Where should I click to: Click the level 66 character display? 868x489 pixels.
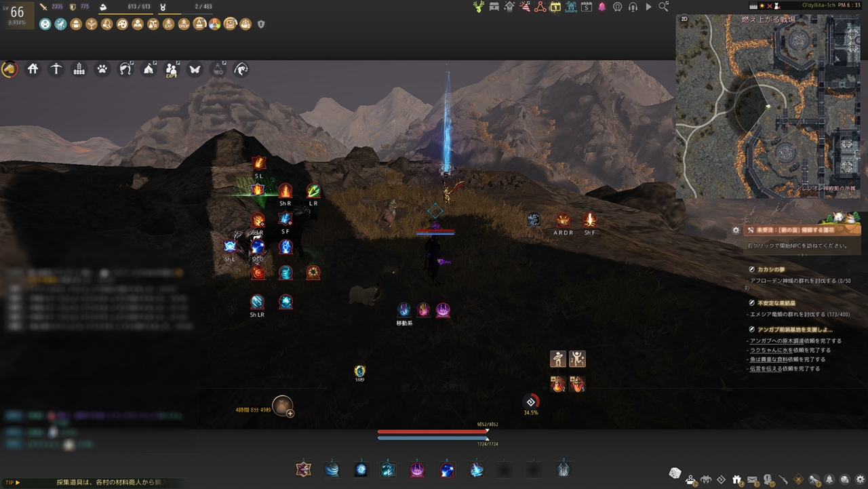(x=16, y=14)
